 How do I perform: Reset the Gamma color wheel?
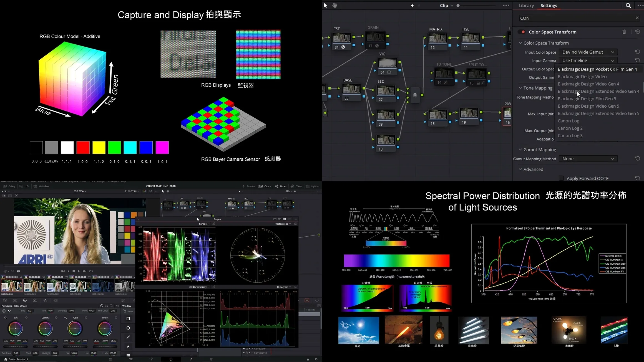point(56,318)
